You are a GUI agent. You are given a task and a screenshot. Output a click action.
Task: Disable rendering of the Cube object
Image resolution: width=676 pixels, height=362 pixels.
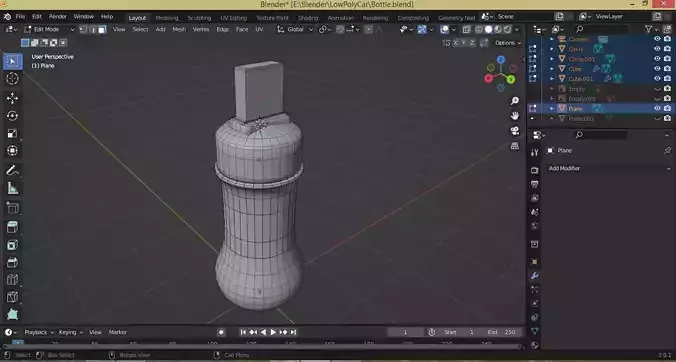pyautogui.click(x=667, y=69)
